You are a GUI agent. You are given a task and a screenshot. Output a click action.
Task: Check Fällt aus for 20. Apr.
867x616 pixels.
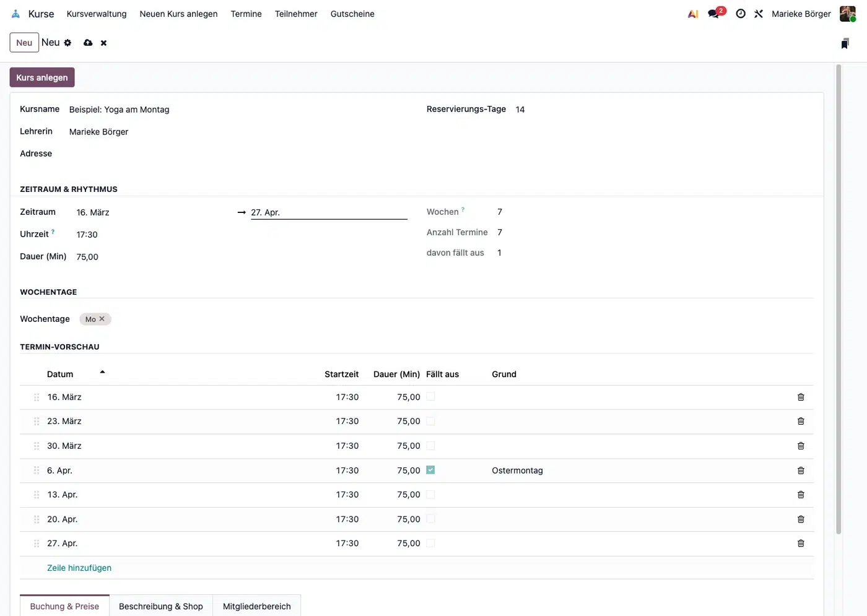pyautogui.click(x=430, y=519)
